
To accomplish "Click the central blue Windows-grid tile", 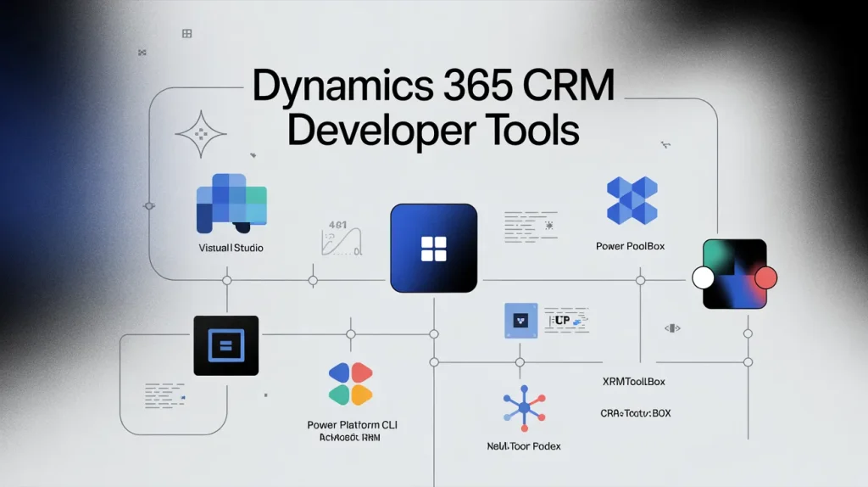I will pos(433,249).
